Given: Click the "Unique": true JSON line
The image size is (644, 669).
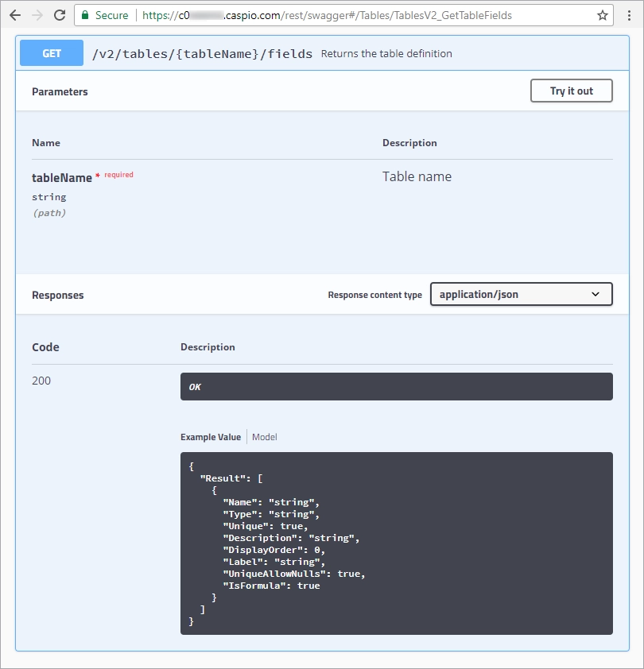Looking at the screenshot, I should (266, 526).
